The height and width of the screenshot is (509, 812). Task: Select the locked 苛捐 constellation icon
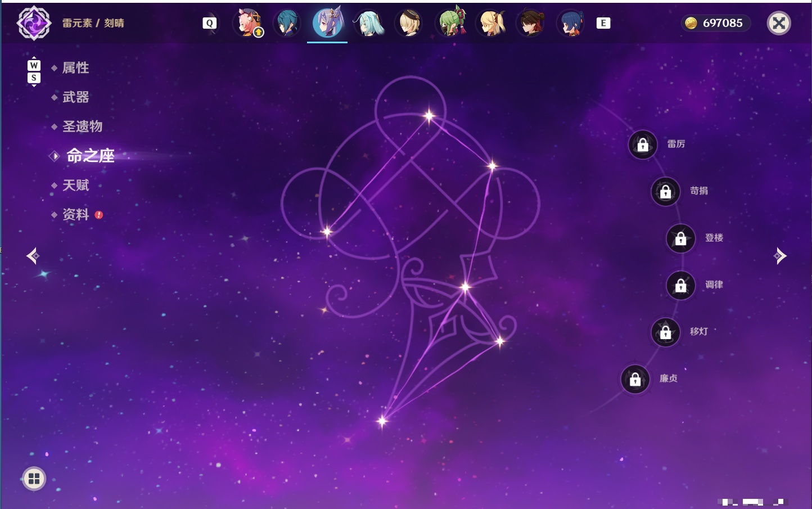click(666, 192)
